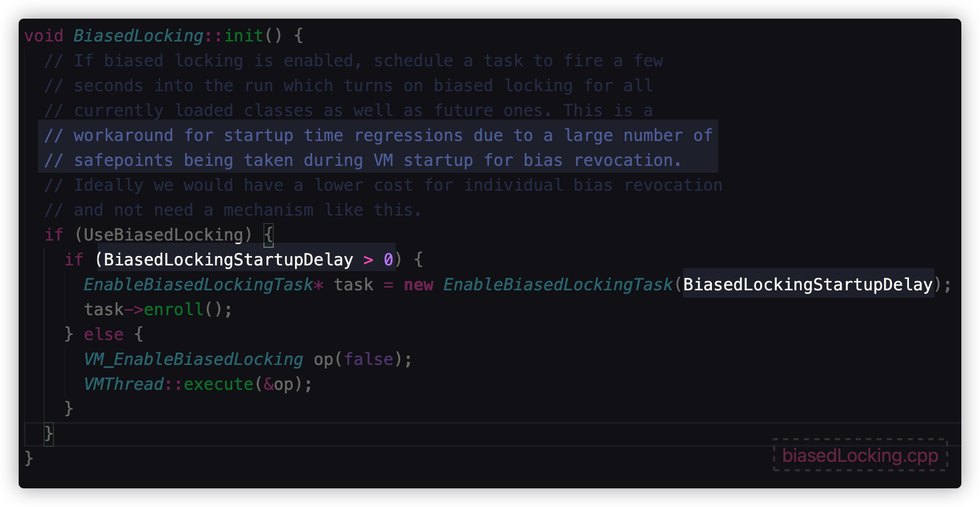Click the VMThread class name
Viewport: 980px width, 507px height.
pyautogui.click(x=123, y=384)
